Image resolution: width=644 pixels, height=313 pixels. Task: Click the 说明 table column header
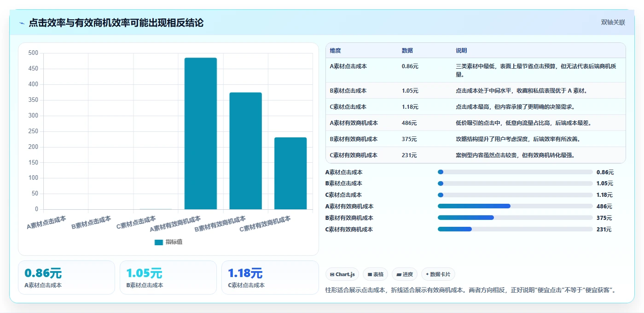point(461,51)
